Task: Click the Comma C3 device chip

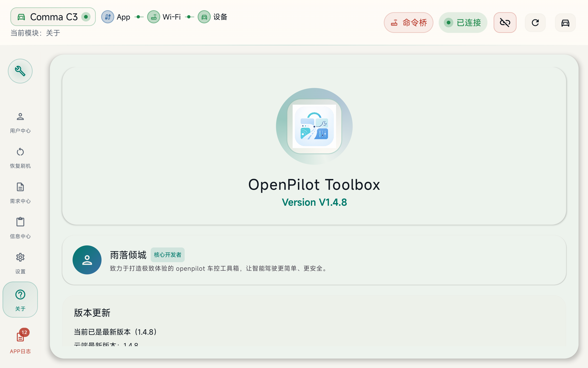Action: click(x=53, y=17)
